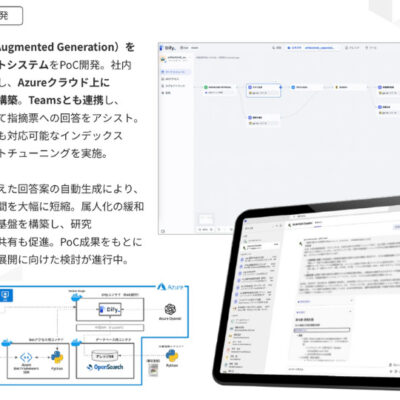Click the Python icon outside the Azure frame
This screenshot has height=400, width=400.
[x=172, y=356]
